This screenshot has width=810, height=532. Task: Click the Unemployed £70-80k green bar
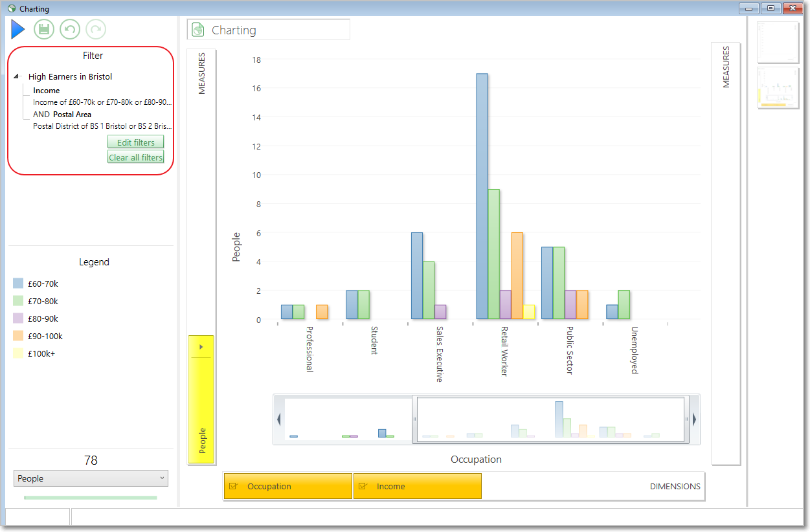tap(624, 305)
